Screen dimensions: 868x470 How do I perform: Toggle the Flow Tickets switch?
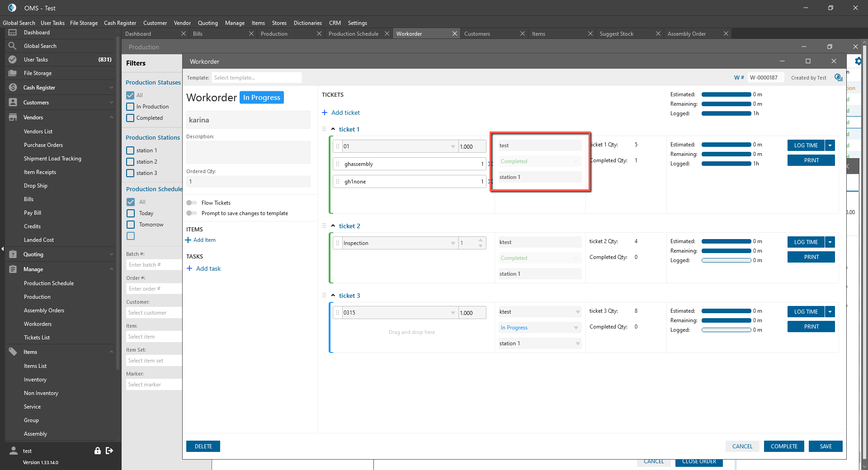click(x=192, y=203)
